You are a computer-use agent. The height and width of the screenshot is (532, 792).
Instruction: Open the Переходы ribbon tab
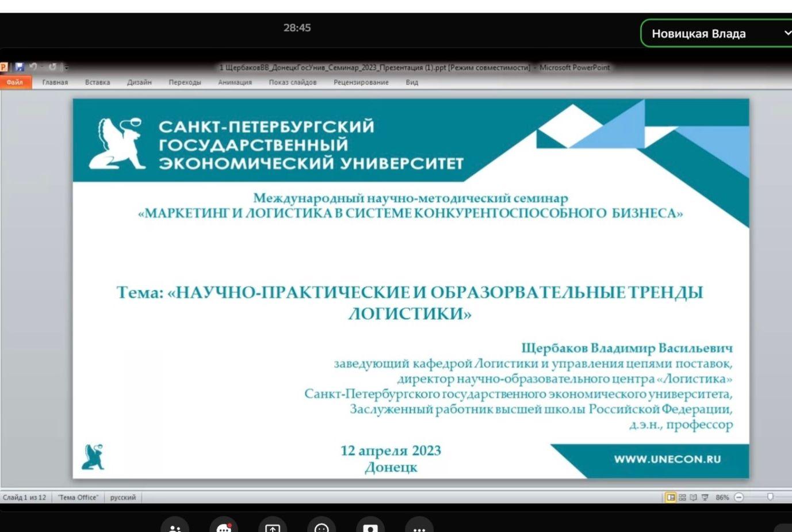185,82
